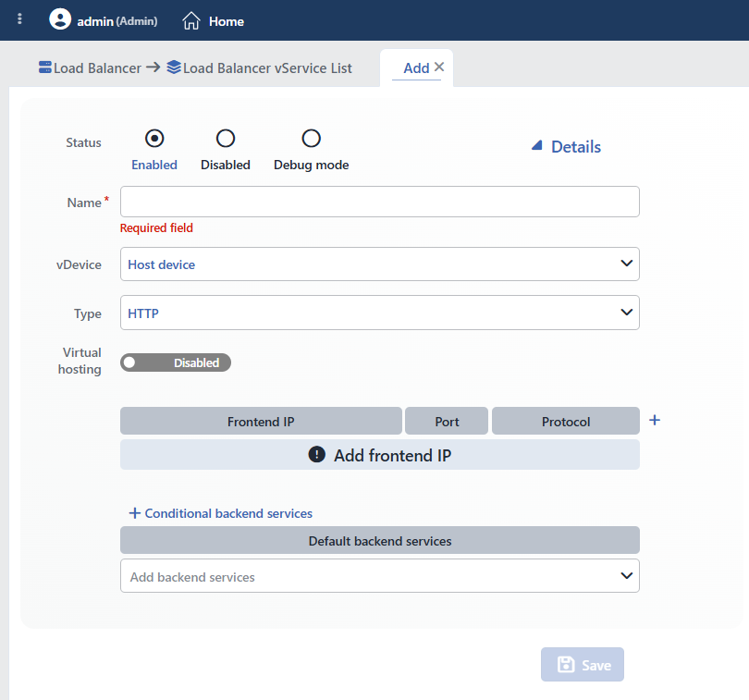Screen dimensions: 749x700
Task: Click Conditional backend services link
Action: [x=228, y=513]
